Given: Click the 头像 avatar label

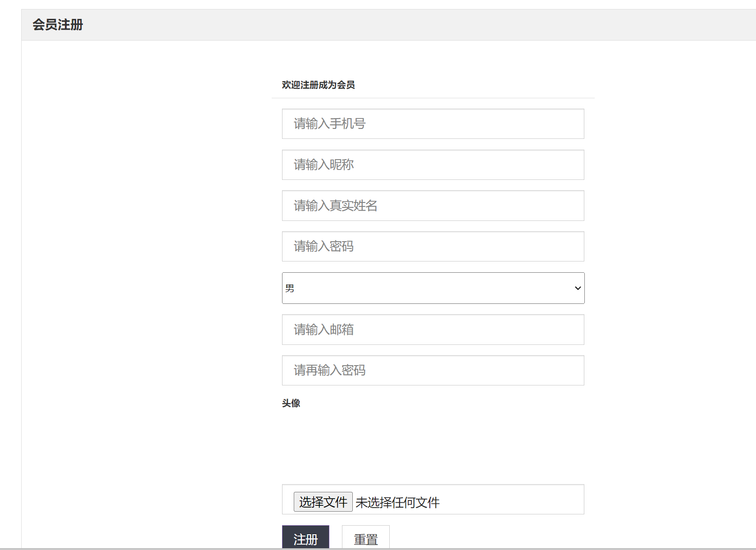Looking at the screenshot, I should 291,403.
